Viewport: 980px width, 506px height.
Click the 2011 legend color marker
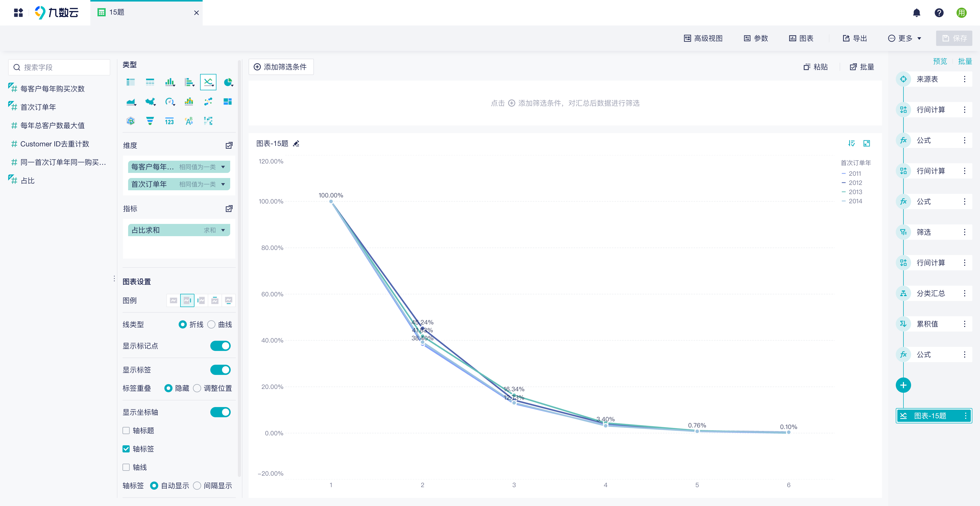tap(843, 173)
